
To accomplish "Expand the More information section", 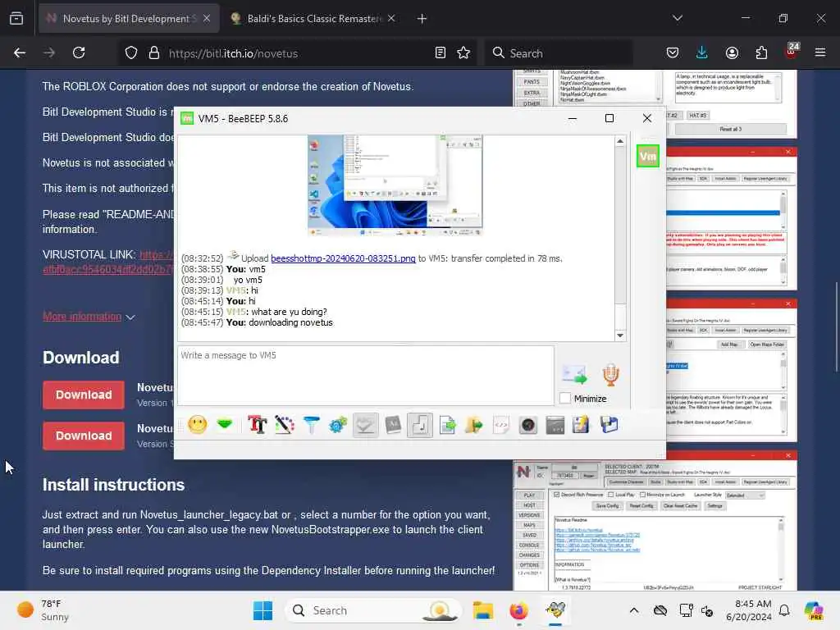I will pyautogui.click(x=89, y=317).
